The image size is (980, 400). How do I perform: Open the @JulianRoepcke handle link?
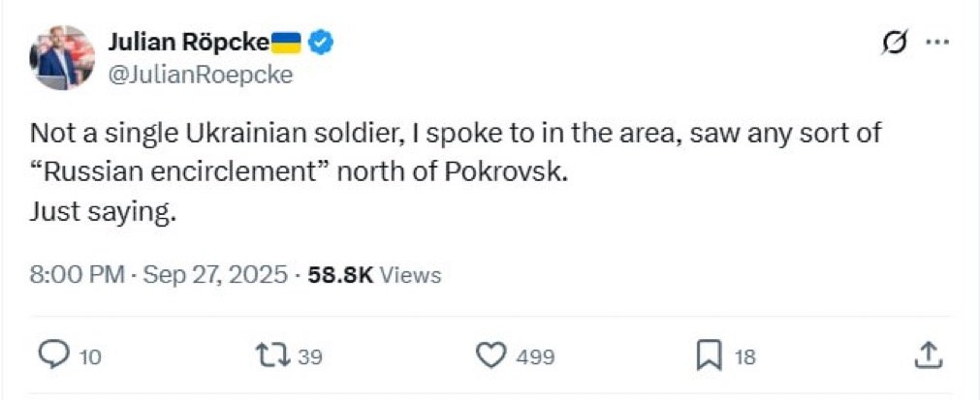(200, 75)
